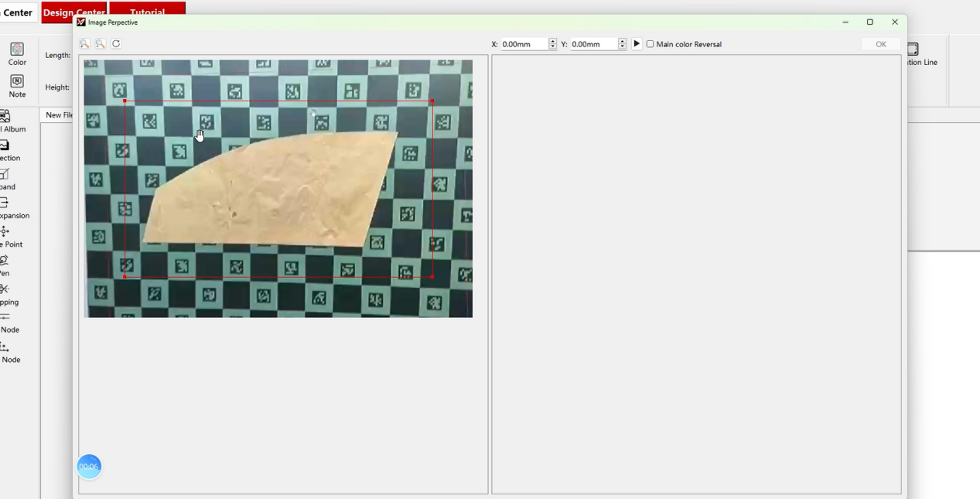This screenshot has width=980, height=499.
Task: Select the Note tool
Action: click(17, 85)
